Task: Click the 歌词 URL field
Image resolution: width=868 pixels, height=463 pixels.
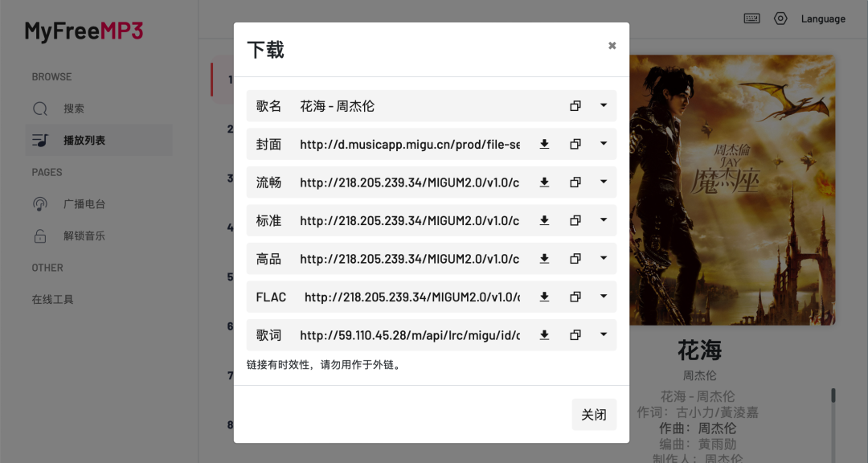Action: [x=410, y=335]
